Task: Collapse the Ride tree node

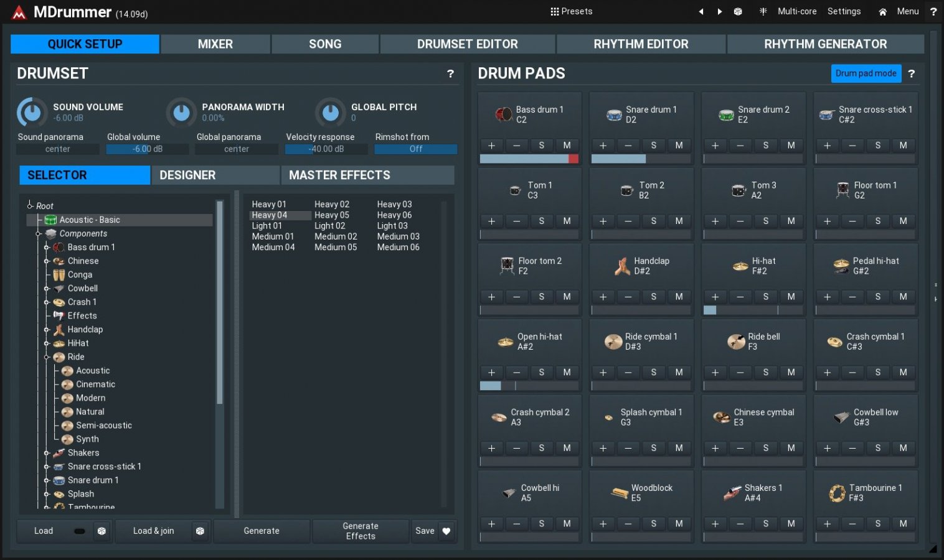Action: (47, 357)
